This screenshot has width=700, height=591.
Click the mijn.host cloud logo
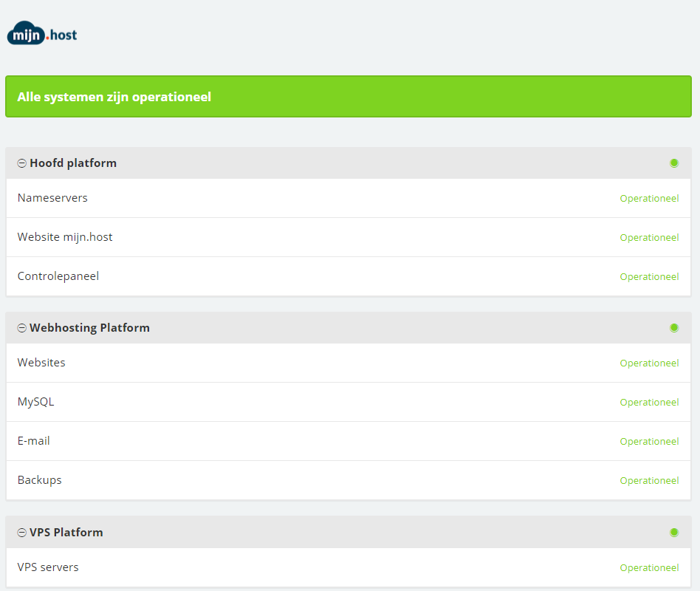[x=42, y=34]
